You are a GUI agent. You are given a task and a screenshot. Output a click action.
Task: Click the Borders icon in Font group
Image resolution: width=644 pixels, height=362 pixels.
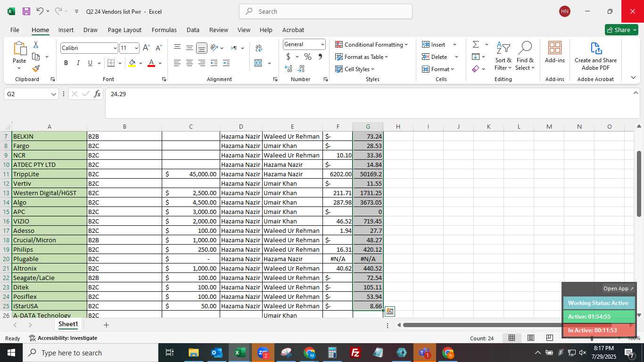click(111, 63)
